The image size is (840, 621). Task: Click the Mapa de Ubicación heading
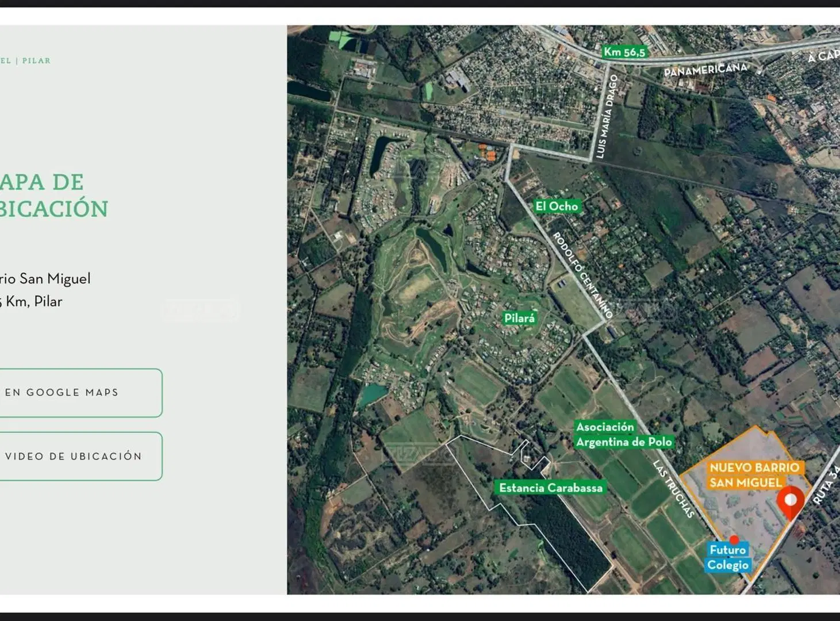pyautogui.click(x=54, y=195)
